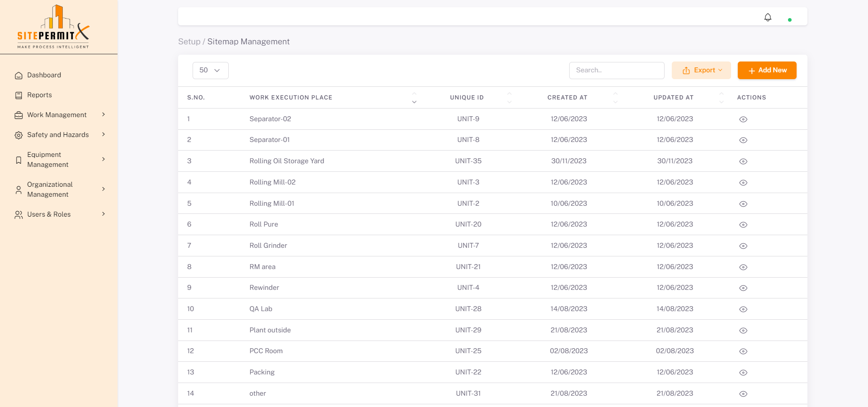Open the 50 rows-per-page dropdown
The width and height of the screenshot is (868, 407).
tap(210, 71)
